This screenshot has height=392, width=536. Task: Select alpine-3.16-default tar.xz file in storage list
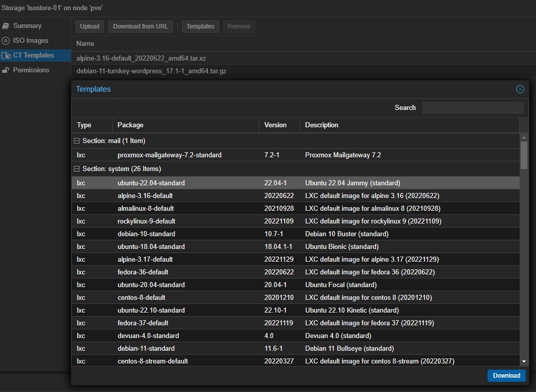coord(141,58)
